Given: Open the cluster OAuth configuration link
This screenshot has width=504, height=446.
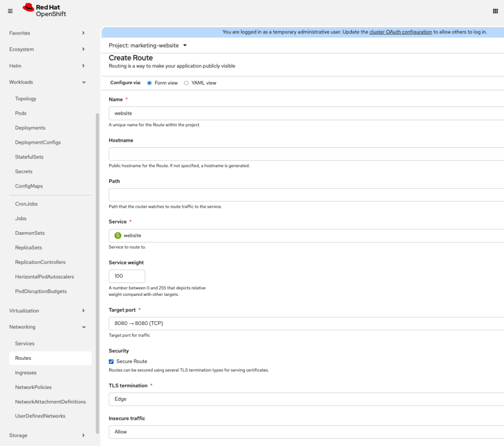Looking at the screenshot, I should [x=400, y=32].
